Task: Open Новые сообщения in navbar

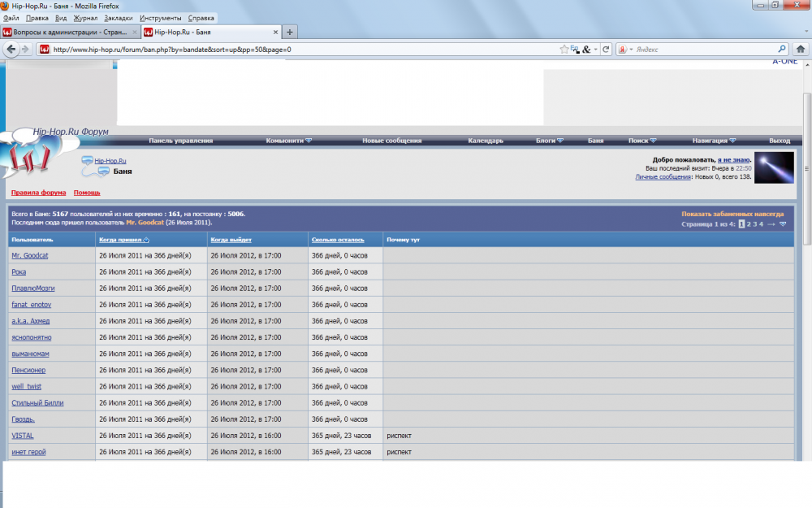Action: [391, 141]
